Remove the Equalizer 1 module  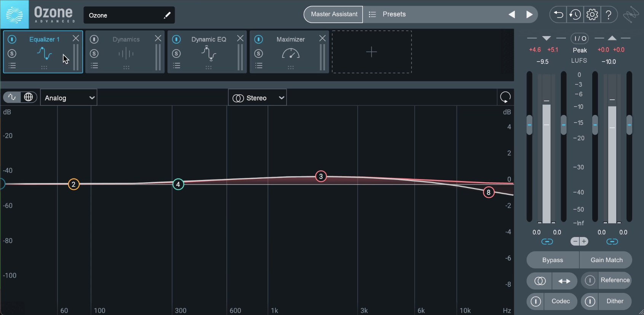(x=76, y=38)
